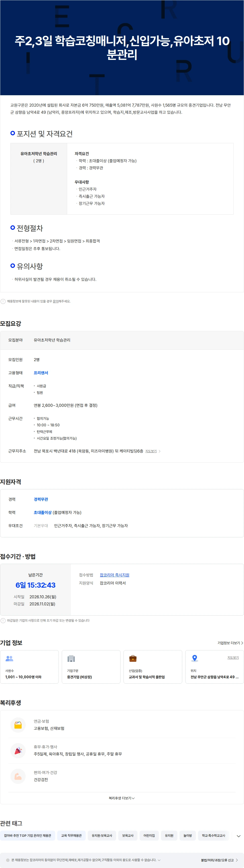Open 기업정보 더보기 link

click(230, 643)
